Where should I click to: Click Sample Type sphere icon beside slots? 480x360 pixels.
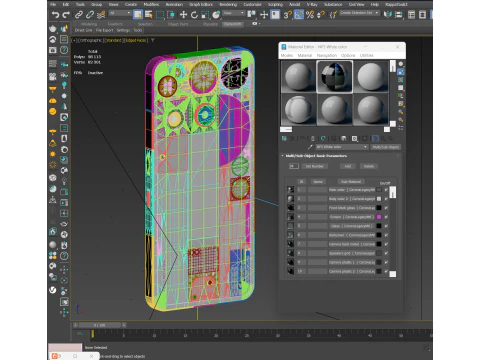point(401,64)
